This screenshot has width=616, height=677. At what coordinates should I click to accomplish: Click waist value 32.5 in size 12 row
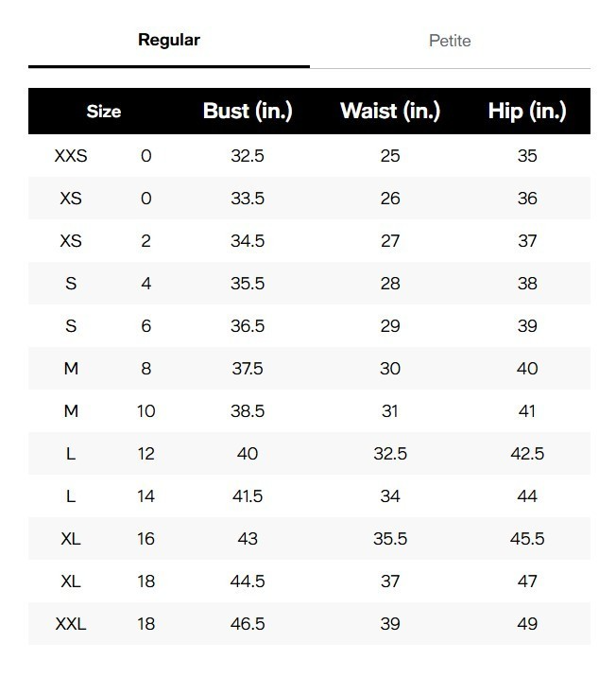[x=390, y=454]
